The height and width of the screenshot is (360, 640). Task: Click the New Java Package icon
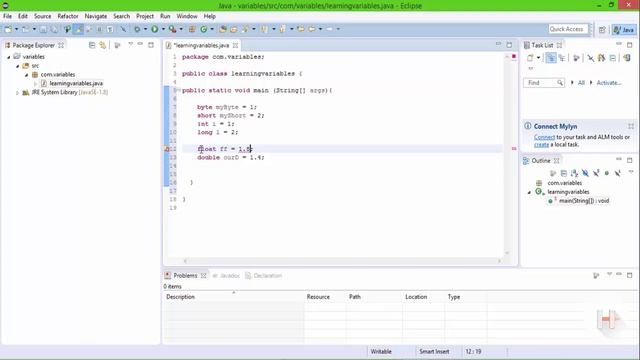191,29
